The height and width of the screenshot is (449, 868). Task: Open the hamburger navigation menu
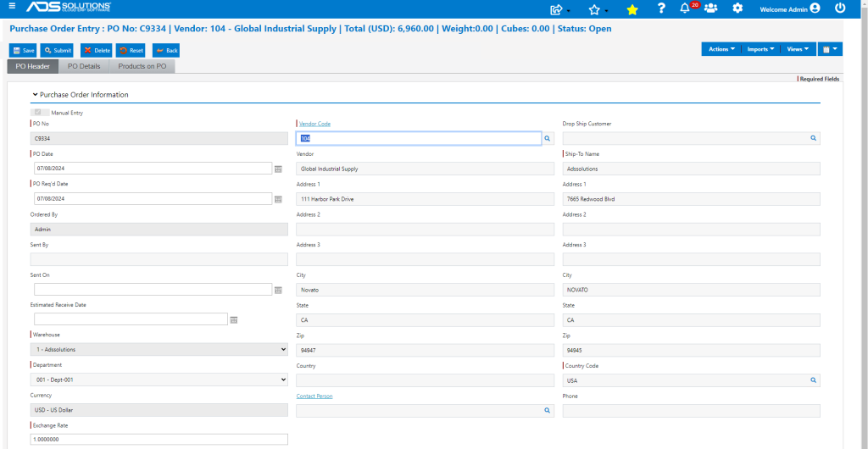pos(12,6)
